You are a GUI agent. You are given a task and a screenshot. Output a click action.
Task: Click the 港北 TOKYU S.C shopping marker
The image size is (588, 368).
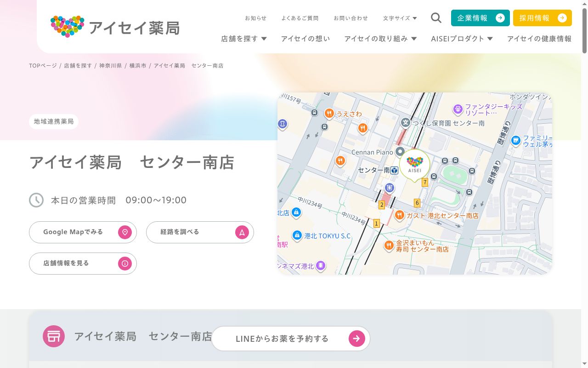(x=297, y=236)
